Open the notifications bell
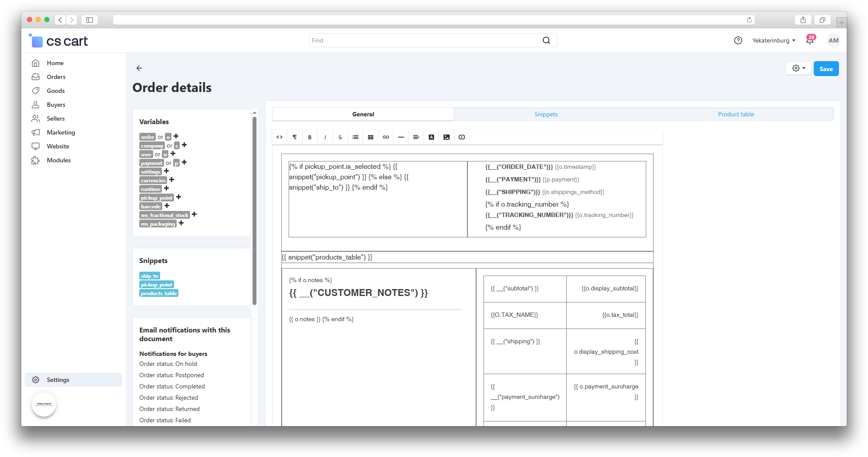This screenshot has height=457, width=868. pos(810,40)
